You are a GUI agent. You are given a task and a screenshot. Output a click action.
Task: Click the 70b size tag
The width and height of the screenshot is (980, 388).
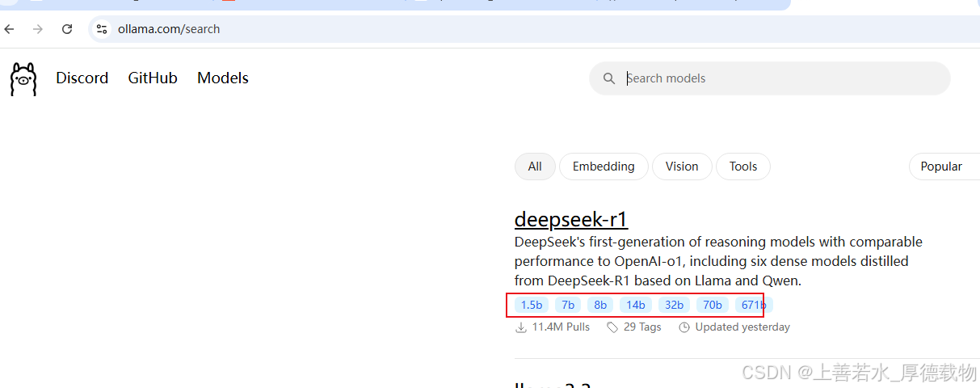(x=713, y=305)
